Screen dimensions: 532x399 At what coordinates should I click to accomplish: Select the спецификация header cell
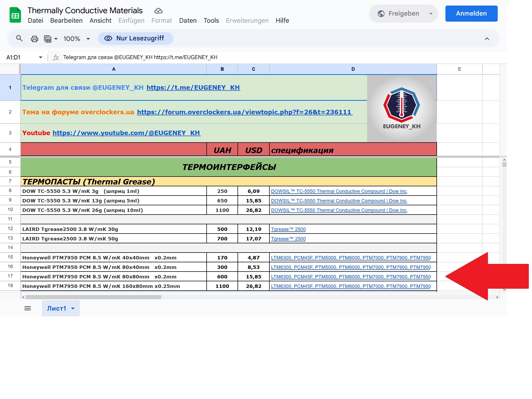click(353, 149)
